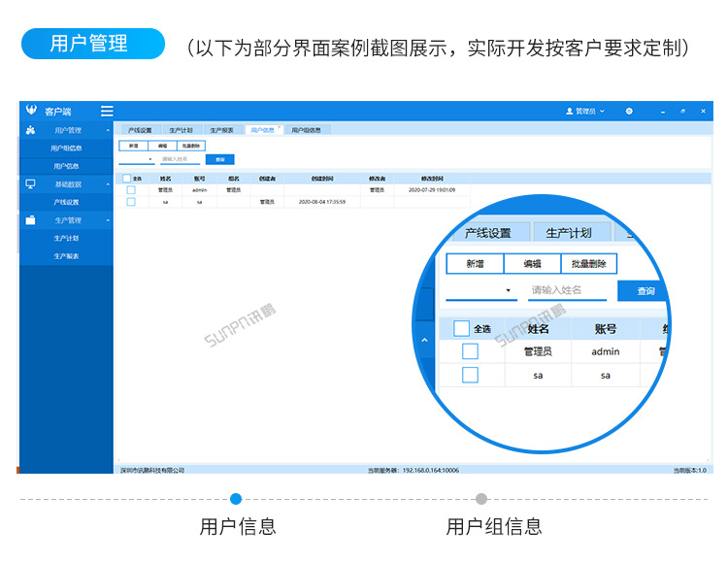
Task: Restore the client window size
Action: (683, 112)
